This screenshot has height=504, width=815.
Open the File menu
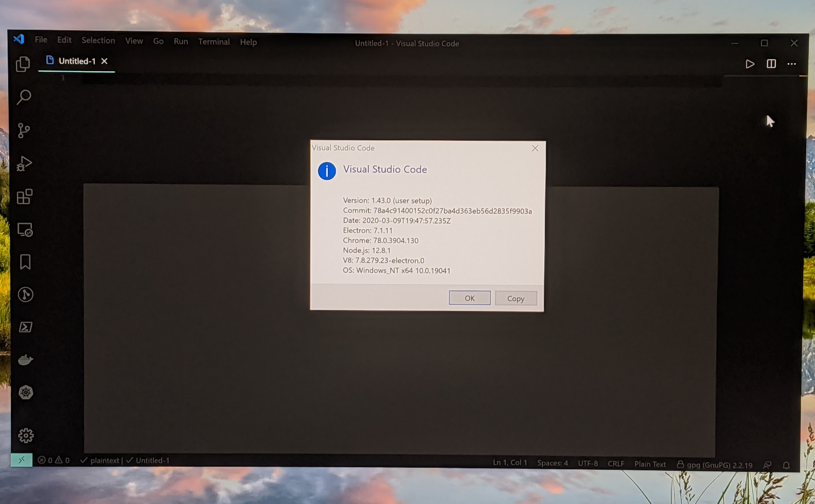point(41,40)
